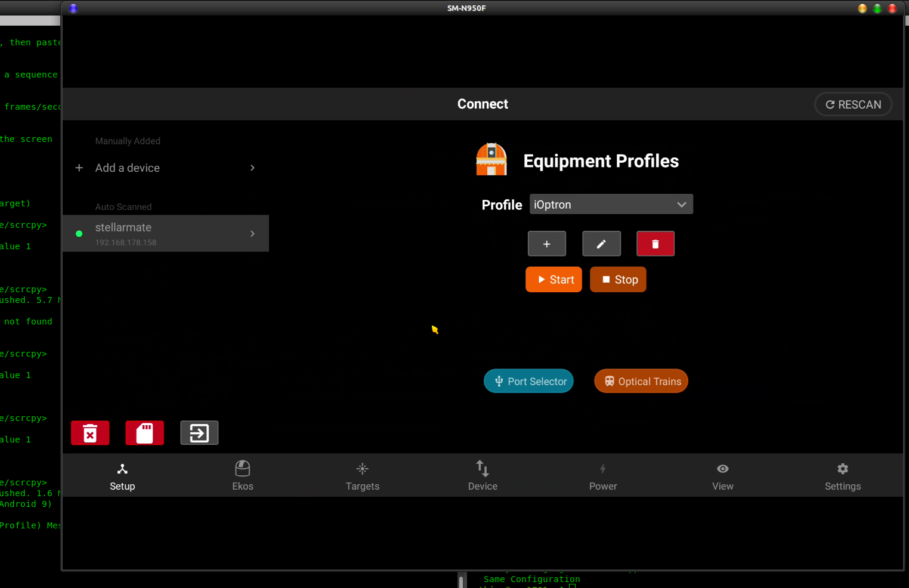Open the View tab with eye icon
The height and width of the screenshot is (588, 909).
[x=723, y=475]
